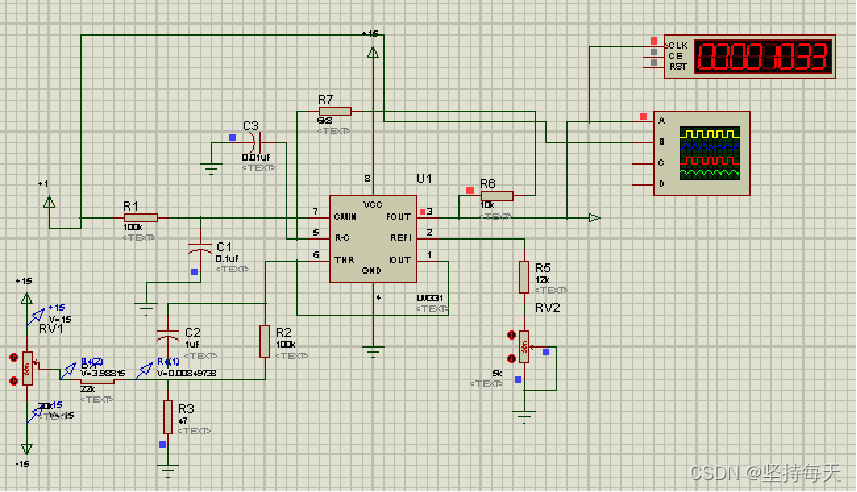Click the '12k' value of R5
The width and height of the screenshot is (857, 492).
pyautogui.click(x=542, y=279)
